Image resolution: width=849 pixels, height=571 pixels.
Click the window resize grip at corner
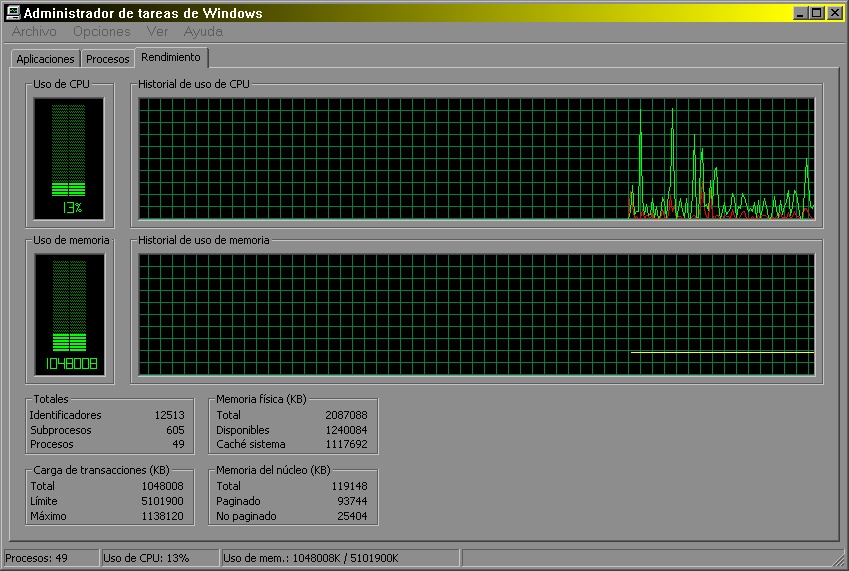(x=839, y=560)
